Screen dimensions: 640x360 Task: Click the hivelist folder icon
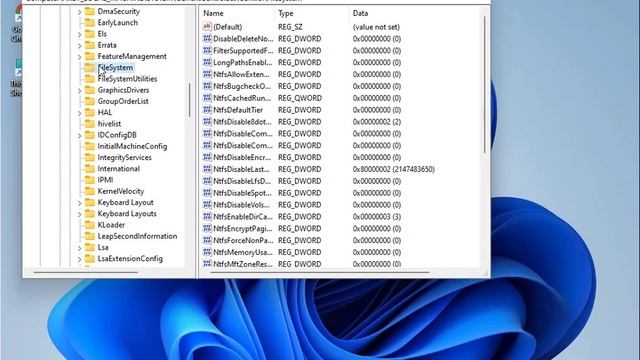point(90,124)
